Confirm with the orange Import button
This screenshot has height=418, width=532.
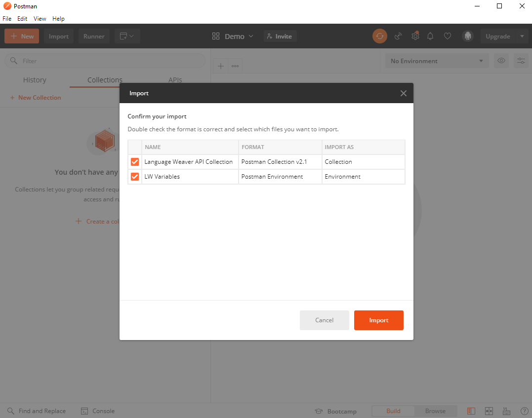pyautogui.click(x=379, y=320)
